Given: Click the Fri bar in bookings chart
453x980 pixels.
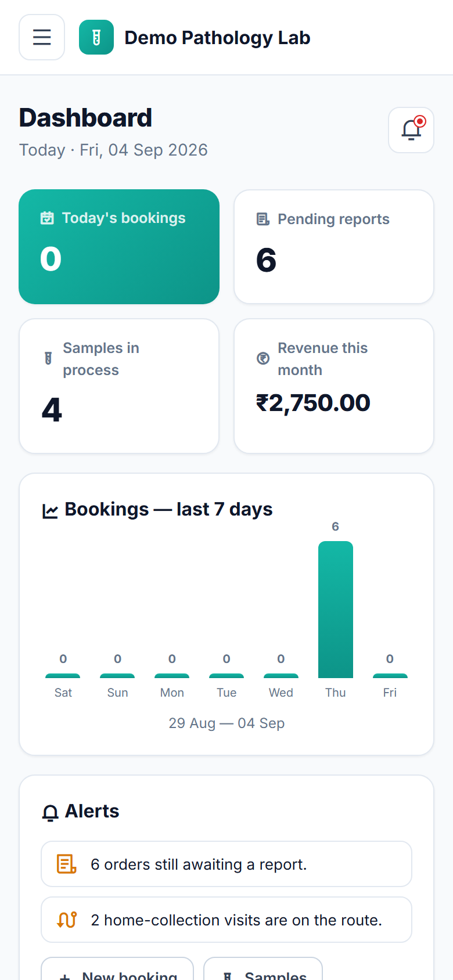Looking at the screenshot, I should [x=390, y=676].
